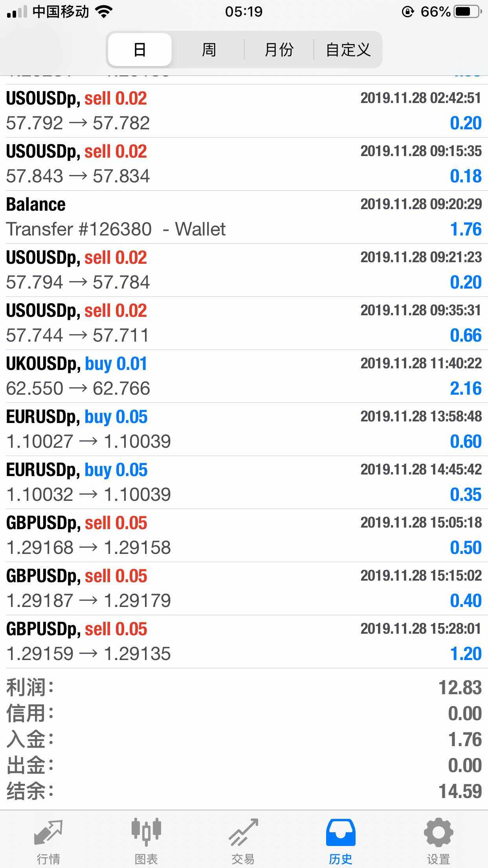Select the Custom (自定义) period
This screenshot has height=868, width=488.
pyautogui.click(x=348, y=50)
